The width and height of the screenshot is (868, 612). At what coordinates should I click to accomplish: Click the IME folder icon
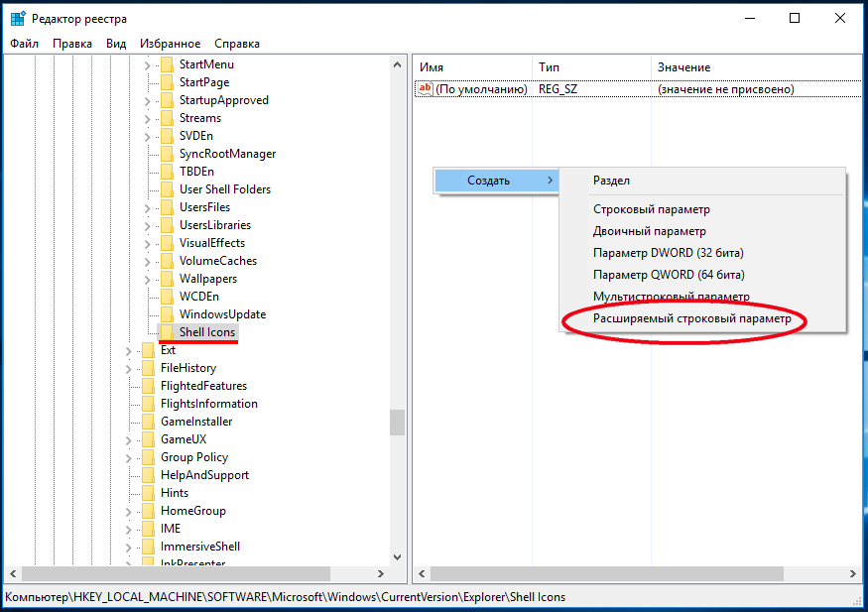149,529
